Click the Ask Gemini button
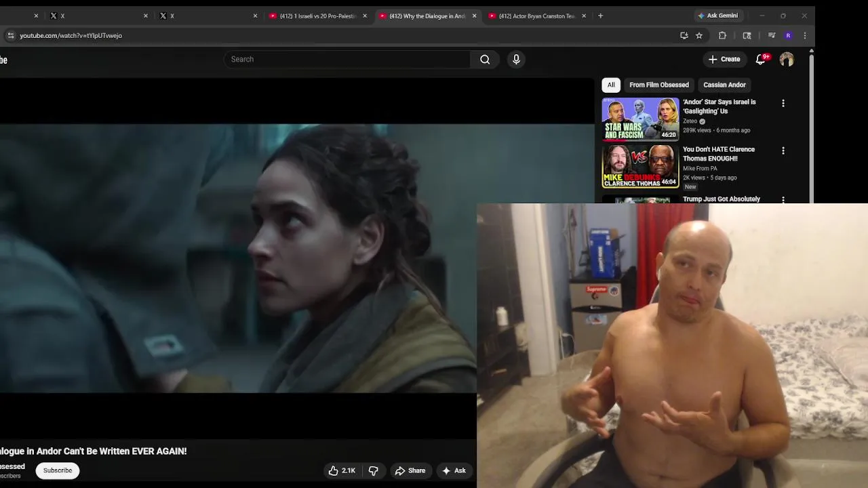The width and height of the screenshot is (868, 488). (x=717, y=16)
